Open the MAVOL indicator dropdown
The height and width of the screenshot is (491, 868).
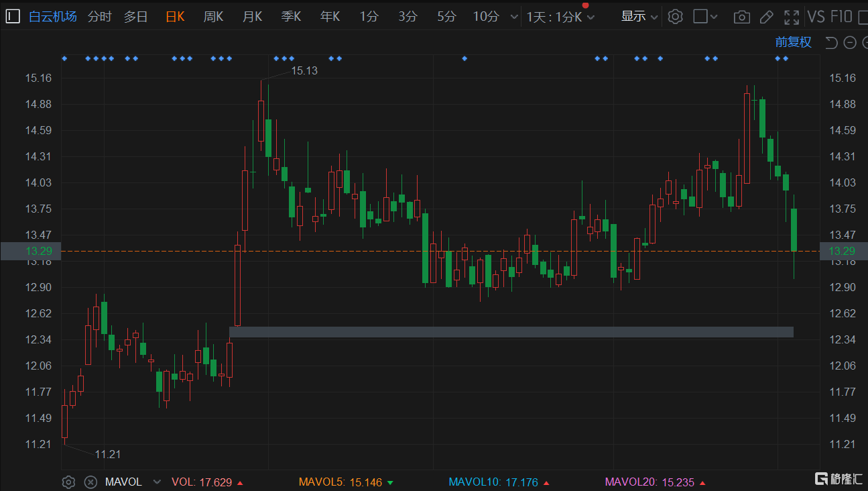[x=158, y=482]
